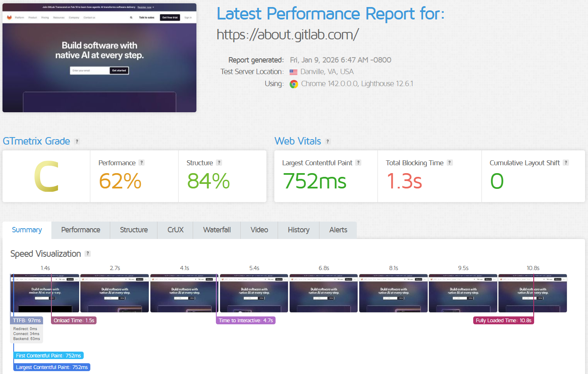Click the Redirect: 0ms detail

[x=25, y=329]
